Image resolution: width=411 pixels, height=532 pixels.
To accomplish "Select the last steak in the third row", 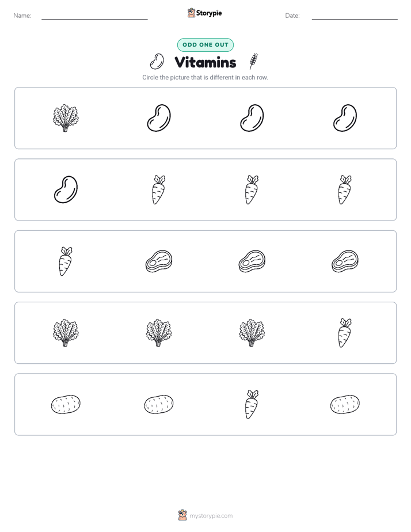I will pos(345,261).
